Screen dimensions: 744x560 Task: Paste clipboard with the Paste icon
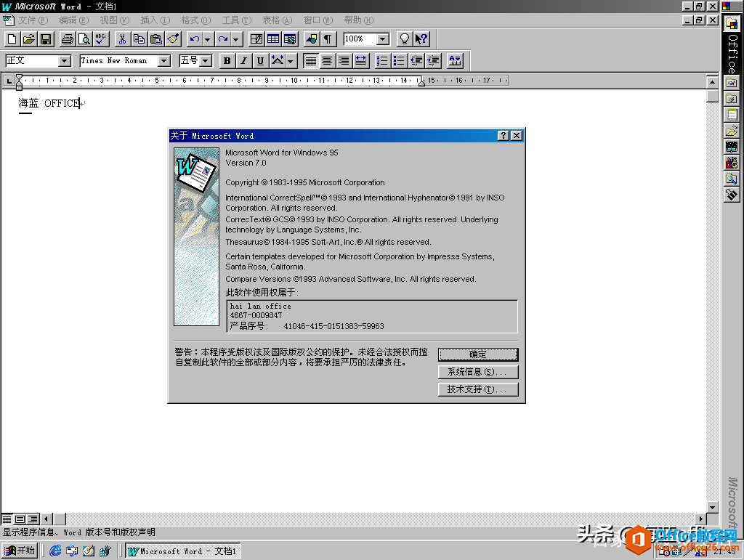click(155, 39)
